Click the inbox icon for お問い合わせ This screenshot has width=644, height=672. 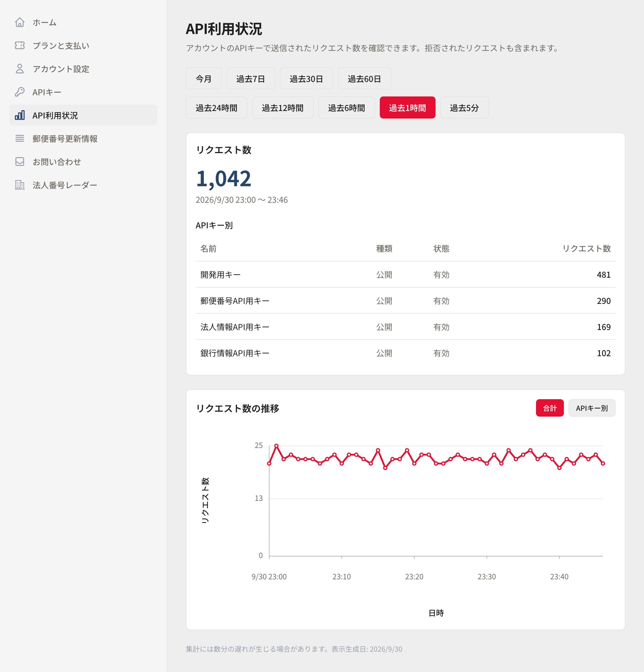[x=20, y=162]
